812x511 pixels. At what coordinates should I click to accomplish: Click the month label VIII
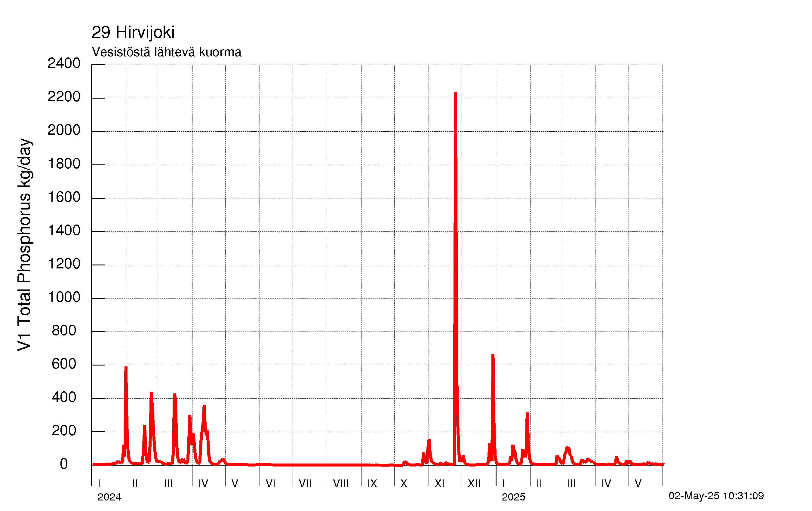pos(340,484)
